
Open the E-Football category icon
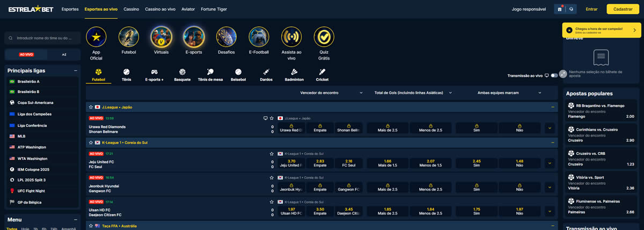click(x=259, y=37)
